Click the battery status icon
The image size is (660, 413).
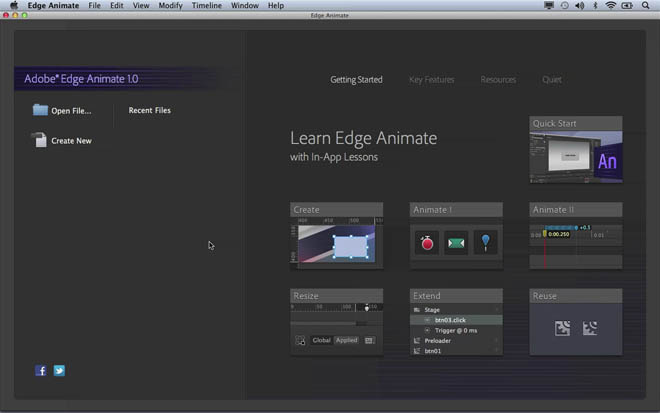[627, 5]
